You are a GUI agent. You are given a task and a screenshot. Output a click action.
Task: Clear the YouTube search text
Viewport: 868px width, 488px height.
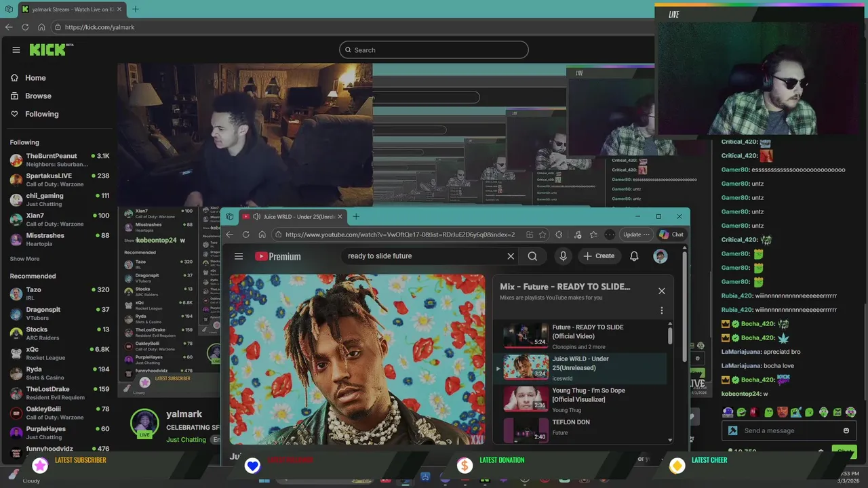click(511, 256)
